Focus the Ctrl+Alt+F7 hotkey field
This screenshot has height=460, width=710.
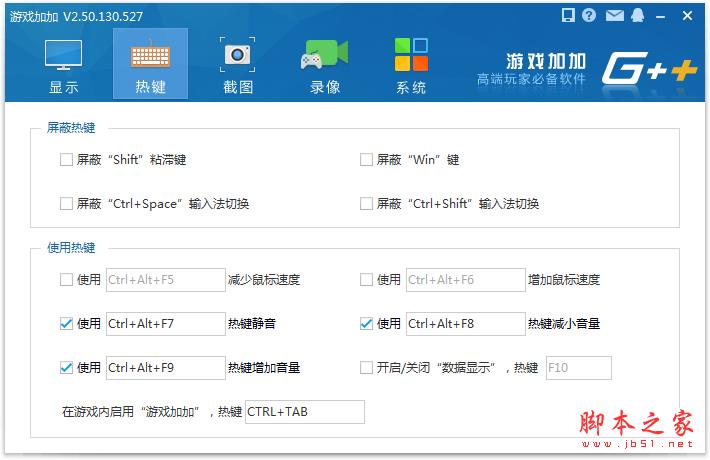pos(166,324)
